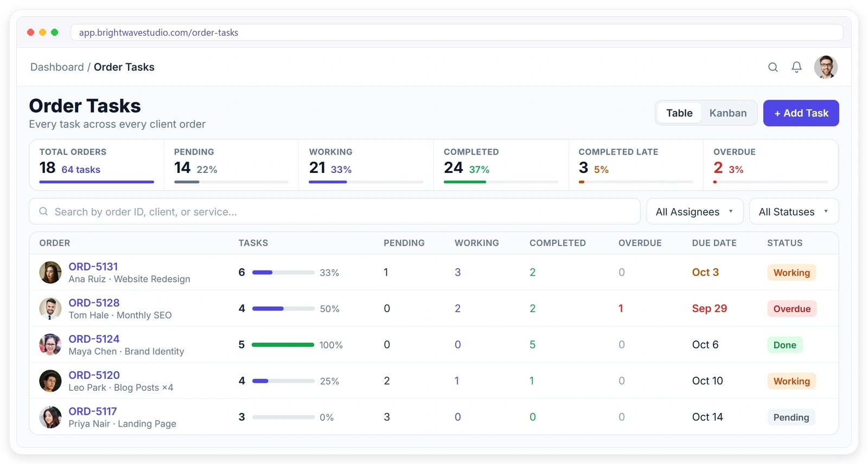The width and height of the screenshot is (868, 464).
Task: Click Ana Ruiz's avatar on ORD-5131
Action: (x=50, y=273)
